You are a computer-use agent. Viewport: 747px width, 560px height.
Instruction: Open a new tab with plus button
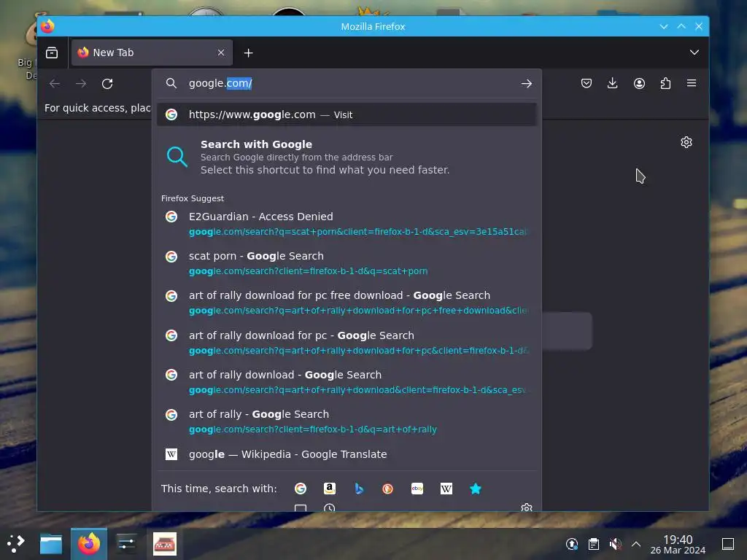pyautogui.click(x=248, y=52)
